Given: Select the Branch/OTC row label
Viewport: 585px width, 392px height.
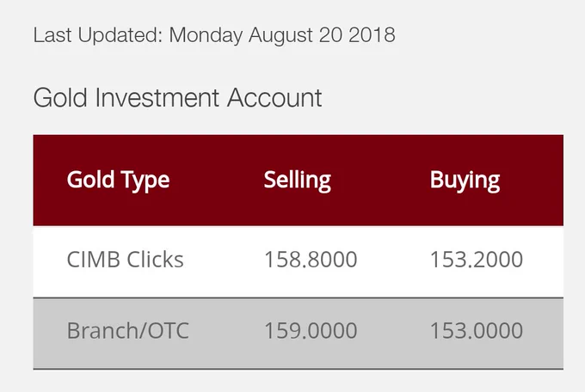Looking at the screenshot, I should click(x=128, y=330).
